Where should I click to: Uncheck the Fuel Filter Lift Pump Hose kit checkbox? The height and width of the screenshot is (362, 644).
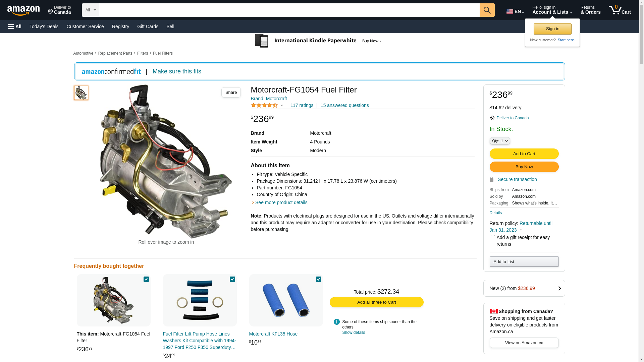coord(232,279)
